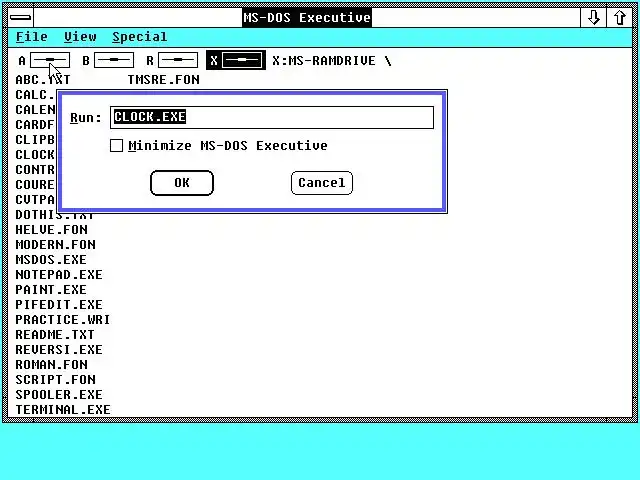Open the Special menu
This screenshot has width=640, height=480.
pyautogui.click(x=140, y=37)
